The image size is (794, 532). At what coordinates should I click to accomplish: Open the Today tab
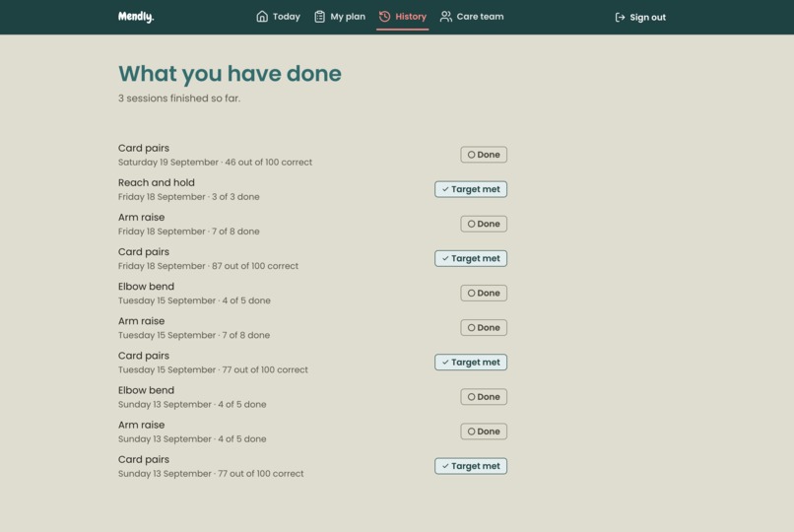click(x=278, y=17)
